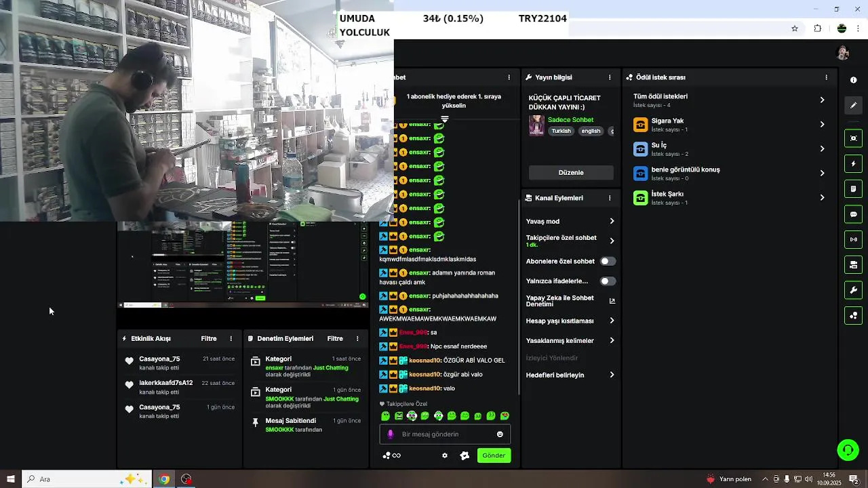The image size is (868, 488).
Task: Click the lightning bolt sidebar icon
Action: coord(853,163)
